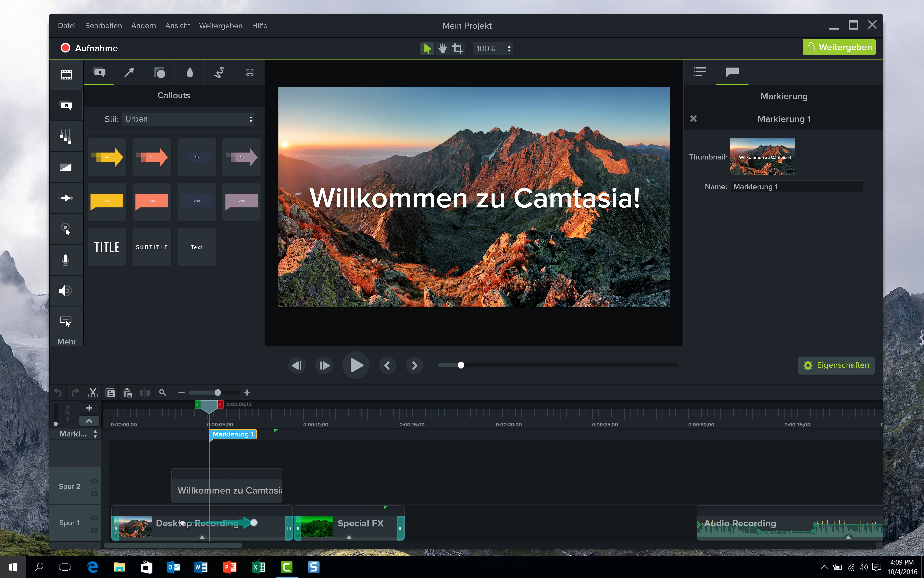Expand the Marki... track dropdown
This screenshot has height=578, width=924.
95,434
